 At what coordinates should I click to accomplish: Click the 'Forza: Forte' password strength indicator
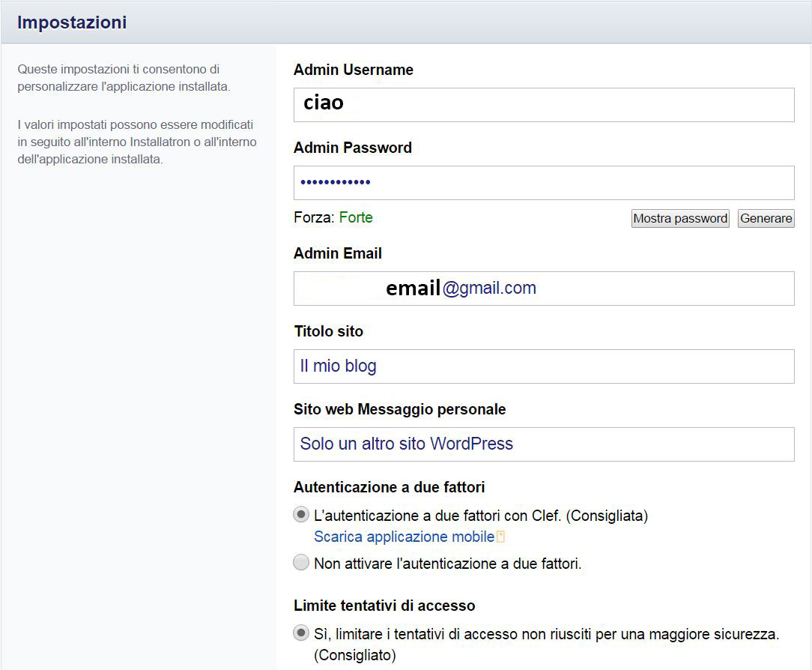333,217
